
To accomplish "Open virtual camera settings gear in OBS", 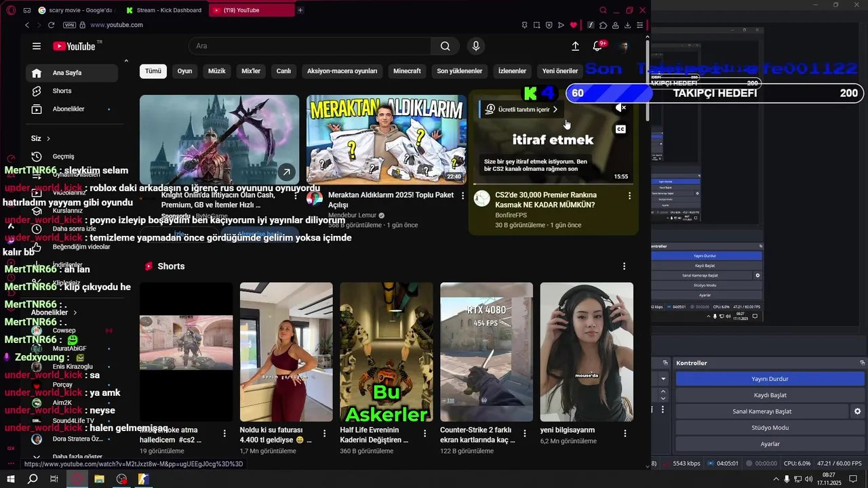I will click(x=857, y=411).
